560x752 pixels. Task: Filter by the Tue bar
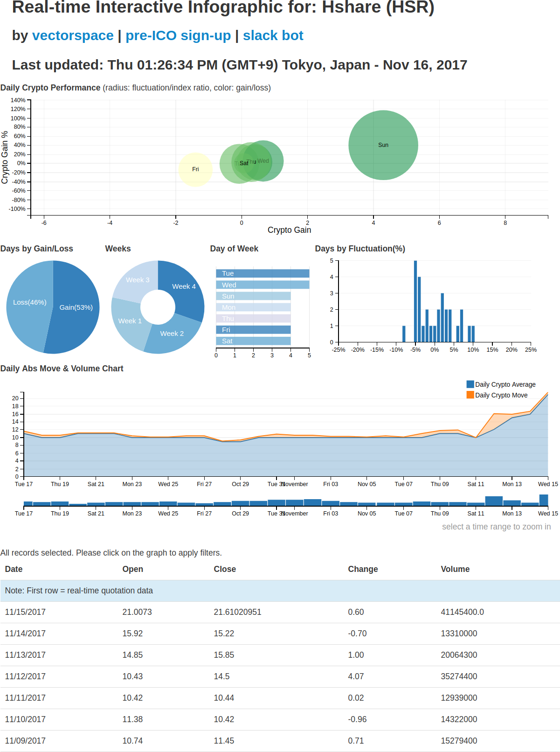tap(263, 273)
